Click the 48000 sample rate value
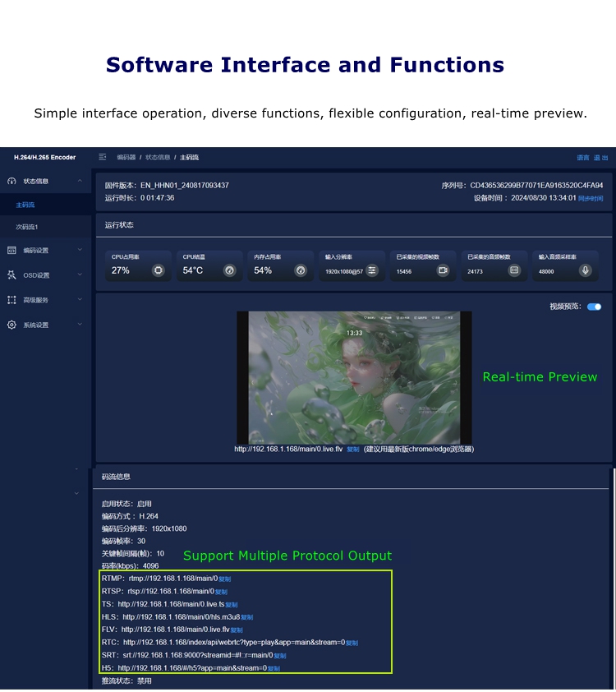This screenshot has width=616, height=692. pyautogui.click(x=546, y=272)
